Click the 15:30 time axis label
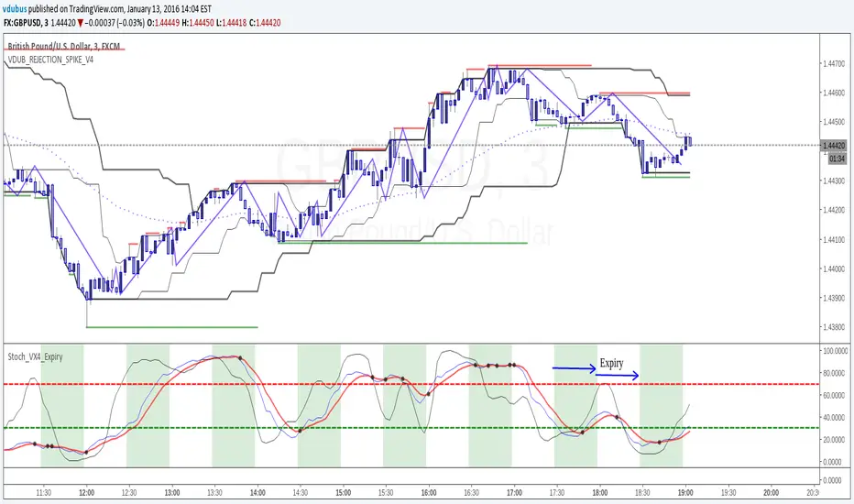This screenshot has width=854, height=504. (386, 493)
